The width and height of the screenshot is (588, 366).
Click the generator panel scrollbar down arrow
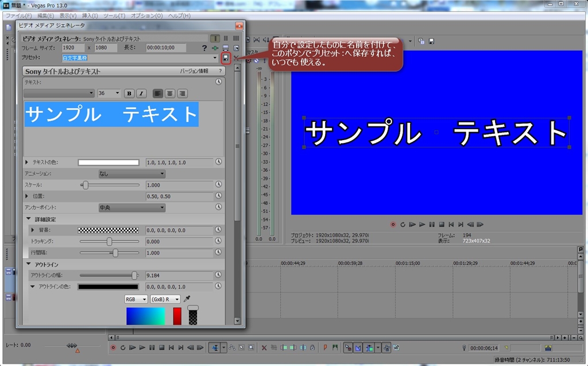coord(237,321)
